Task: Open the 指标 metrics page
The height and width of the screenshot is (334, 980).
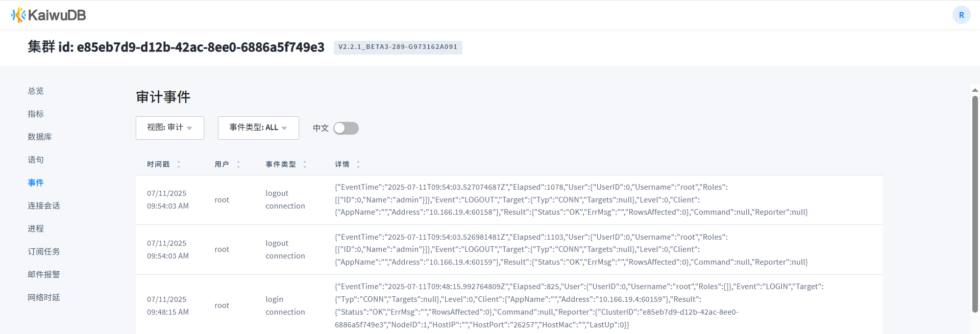Action: [36, 114]
